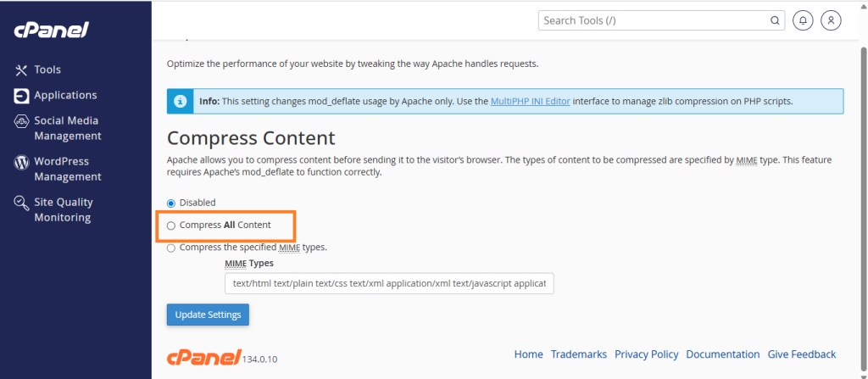Click the cPanel logo in sidebar
This screenshot has height=379, width=868.
point(51,31)
